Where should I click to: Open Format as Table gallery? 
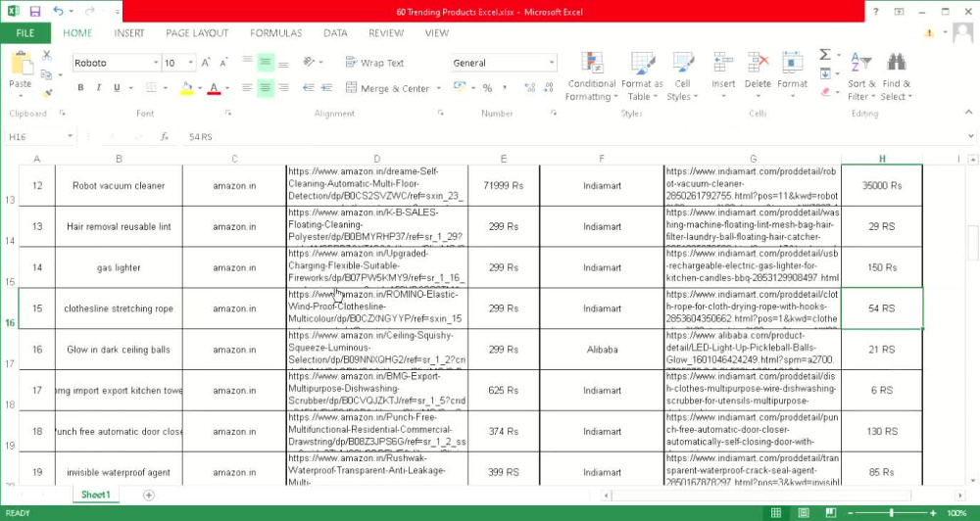[x=642, y=76]
